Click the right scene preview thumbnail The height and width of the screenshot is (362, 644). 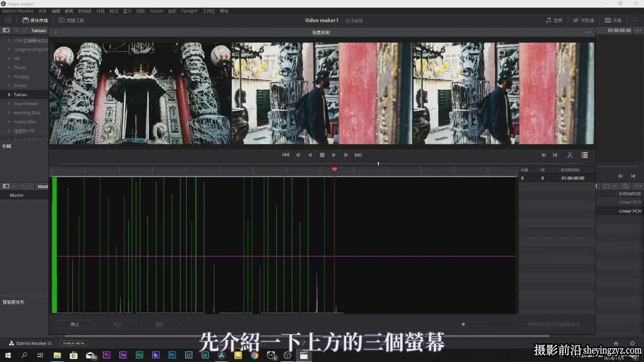[503, 93]
